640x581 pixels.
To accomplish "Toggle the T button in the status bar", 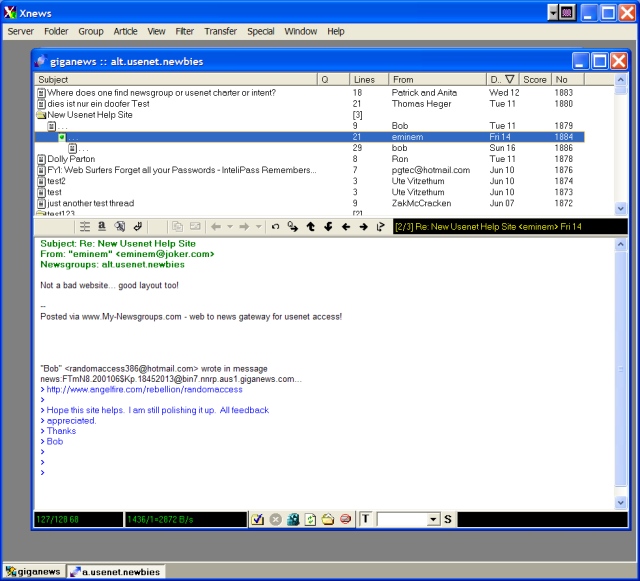I will click(x=365, y=519).
